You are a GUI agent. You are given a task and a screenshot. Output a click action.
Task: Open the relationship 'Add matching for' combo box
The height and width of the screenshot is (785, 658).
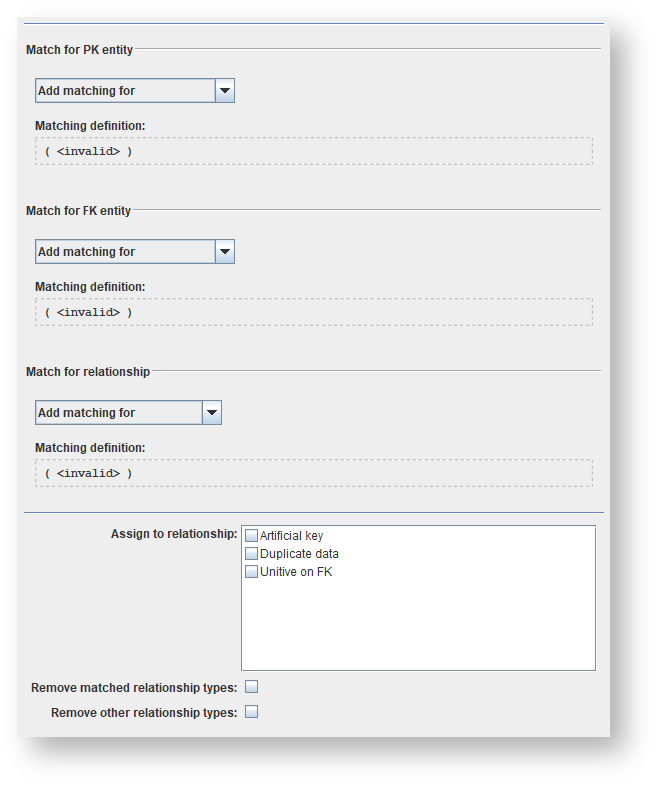[x=118, y=413]
